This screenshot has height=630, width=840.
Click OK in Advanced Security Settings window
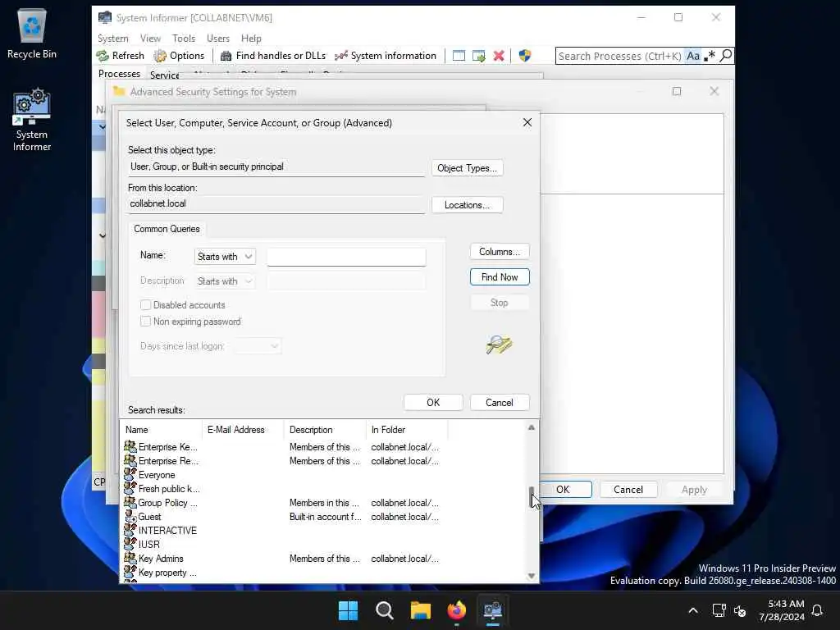point(564,490)
